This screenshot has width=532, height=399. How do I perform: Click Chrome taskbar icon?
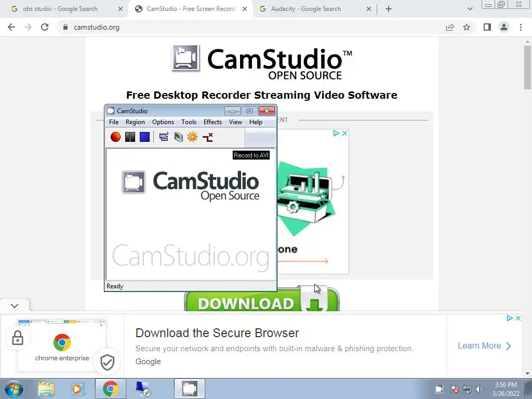pos(110,389)
